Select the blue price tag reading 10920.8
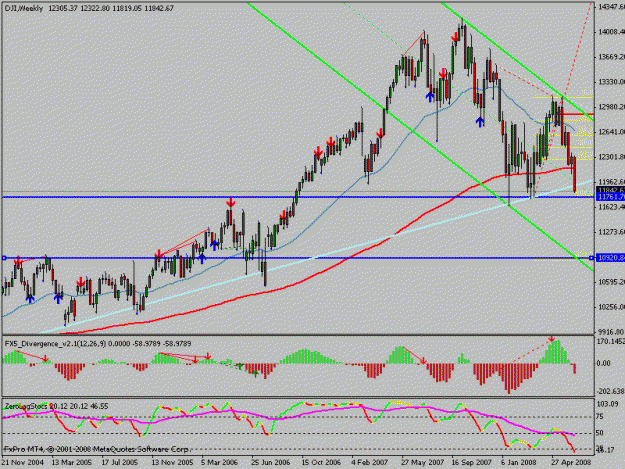The image size is (625, 469). 610,258
